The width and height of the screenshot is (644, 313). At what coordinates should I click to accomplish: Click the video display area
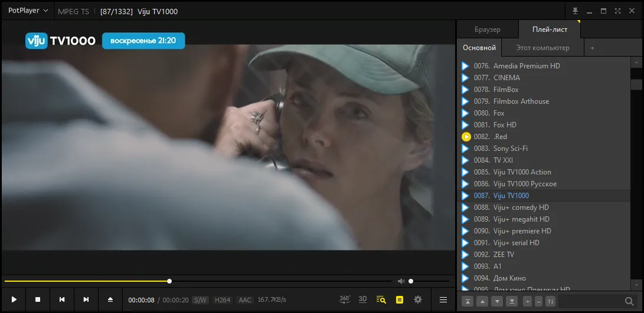228,147
